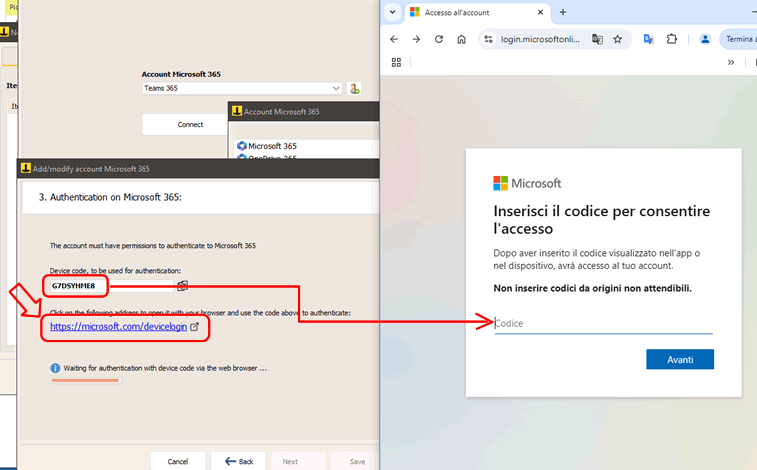Open the apps grid in bookmarks bar
The width and height of the screenshot is (757, 470).
point(396,62)
